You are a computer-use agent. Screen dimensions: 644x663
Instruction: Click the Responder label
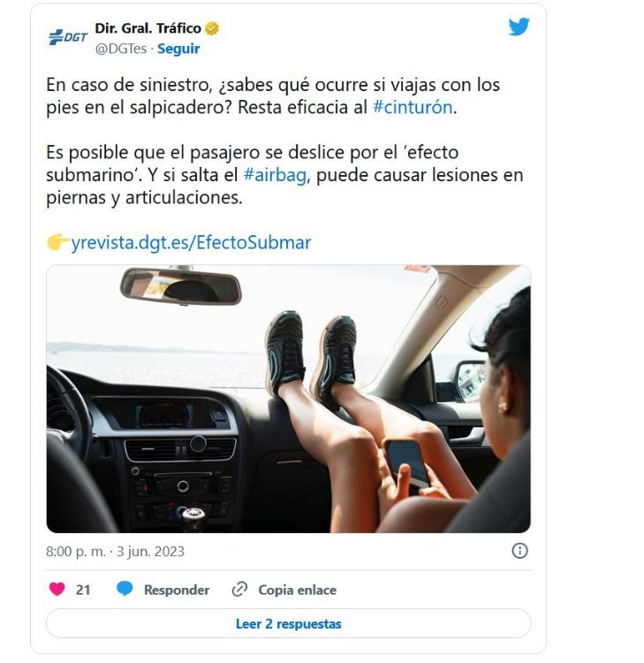pos(177,590)
